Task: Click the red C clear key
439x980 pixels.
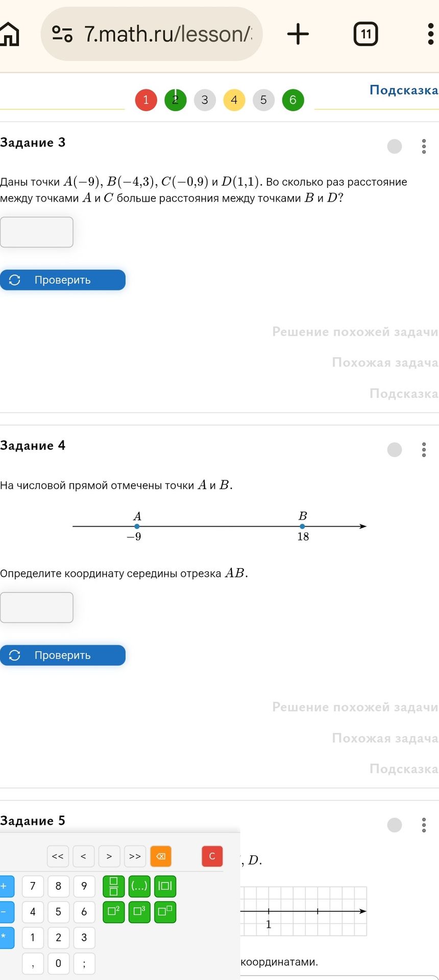Action: coord(212,856)
